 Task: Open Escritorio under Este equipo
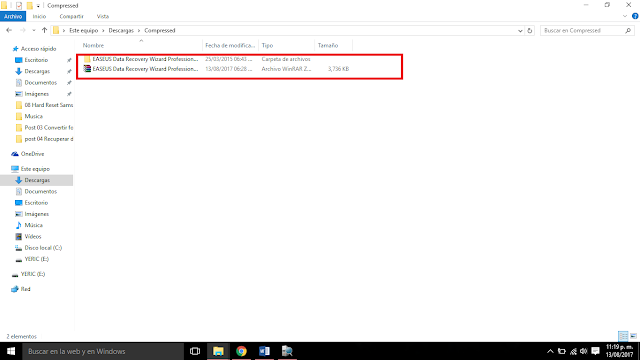tap(36, 203)
